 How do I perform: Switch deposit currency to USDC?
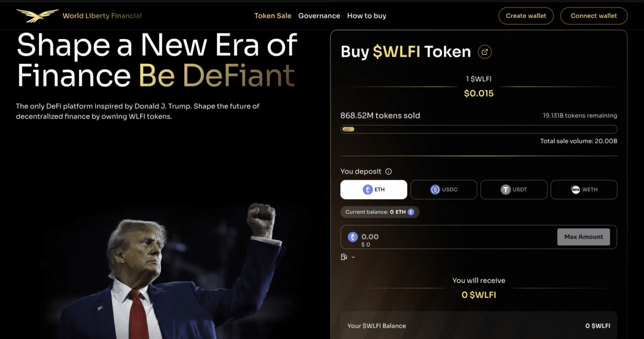pos(444,190)
